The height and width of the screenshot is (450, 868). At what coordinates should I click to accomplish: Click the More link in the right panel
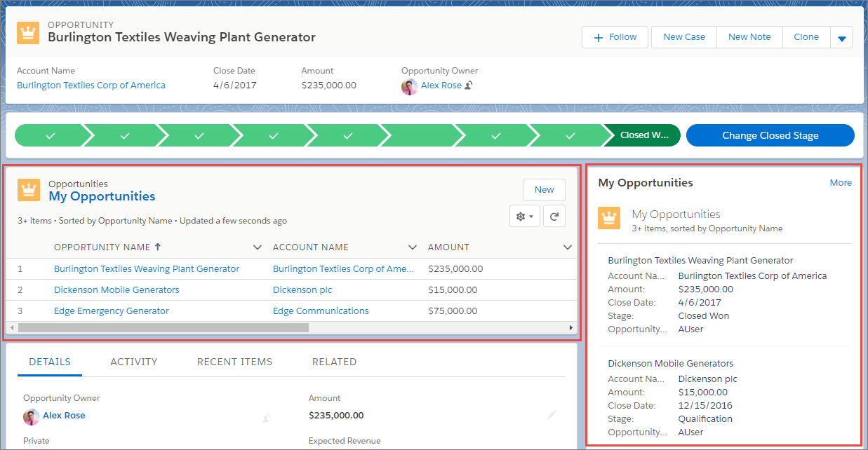[840, 183]
